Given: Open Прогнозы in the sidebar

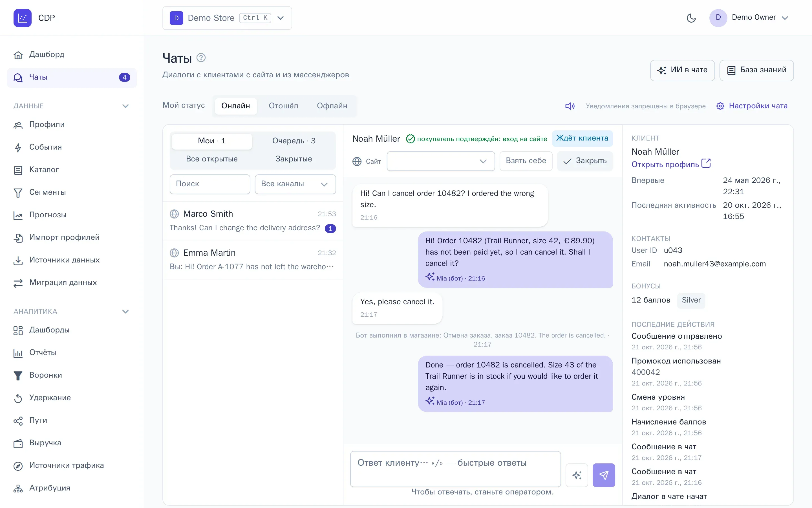Looking at the screenshot, I should click(x=72, y=215).
